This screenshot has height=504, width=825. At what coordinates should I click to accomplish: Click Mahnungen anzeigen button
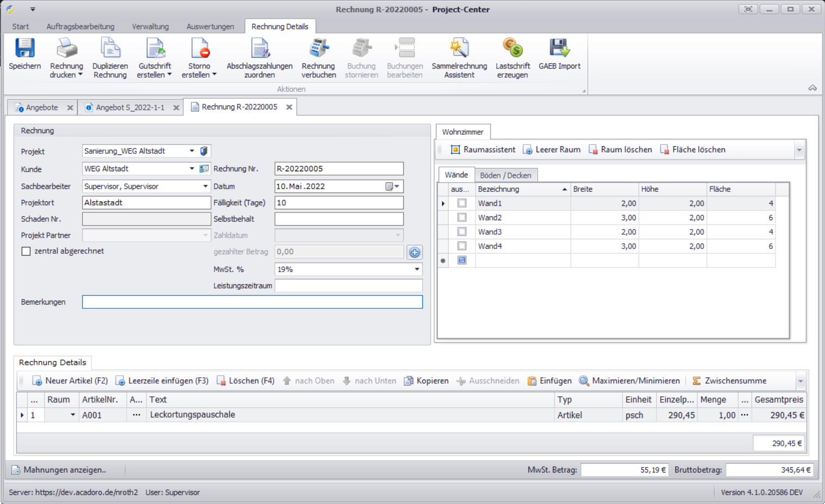59,470
